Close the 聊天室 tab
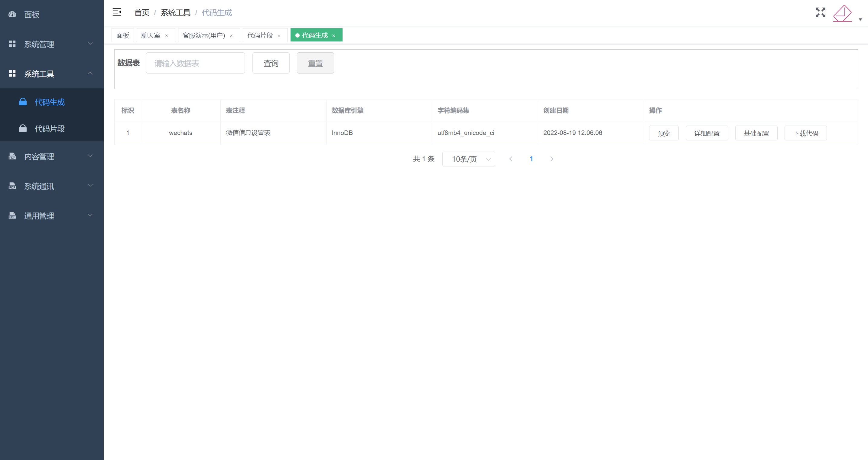Screen dimensions: 868x460 pyautogui.click(x=167, y=36)
